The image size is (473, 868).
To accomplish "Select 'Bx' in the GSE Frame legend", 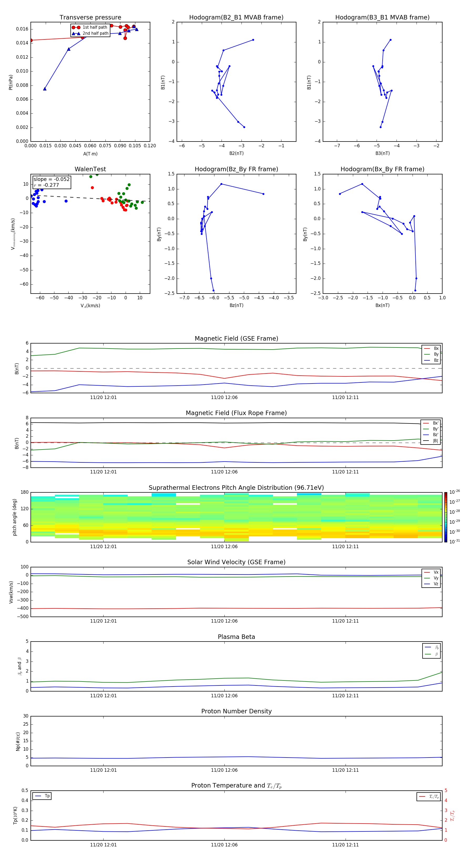I will (431, 349).
